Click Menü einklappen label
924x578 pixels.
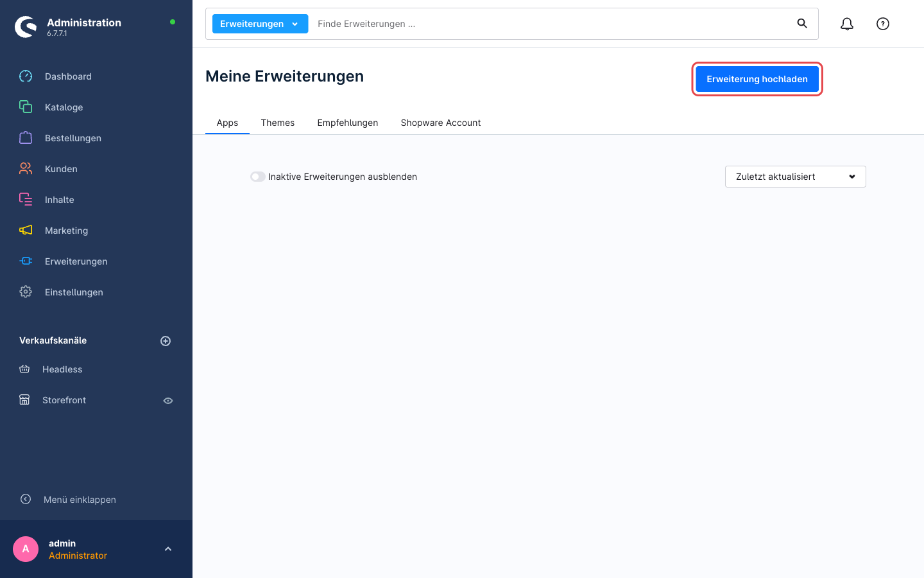(80, 500)
